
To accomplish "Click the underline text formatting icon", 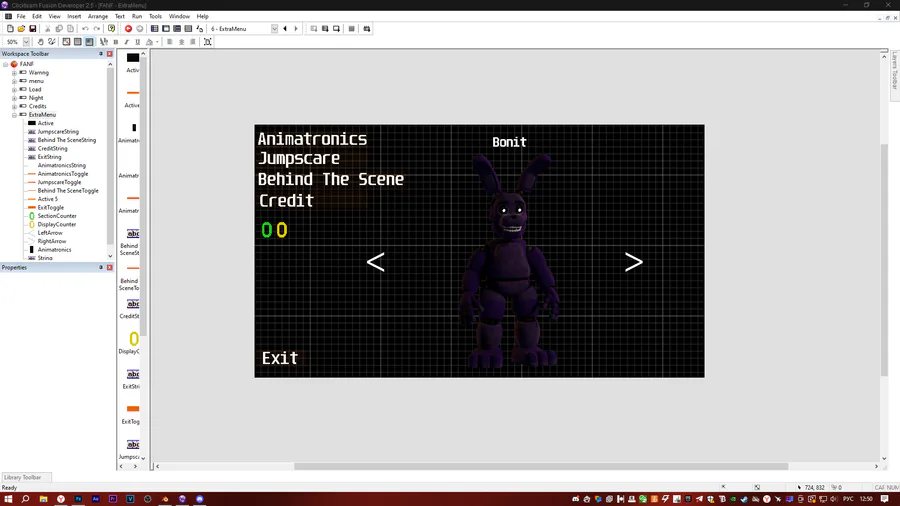I will 138,42.
